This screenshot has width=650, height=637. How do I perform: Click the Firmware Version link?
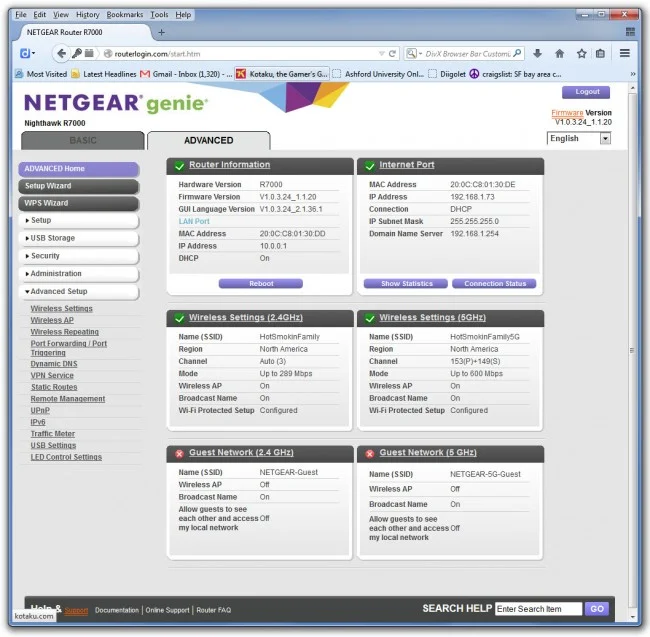(567, 113)
